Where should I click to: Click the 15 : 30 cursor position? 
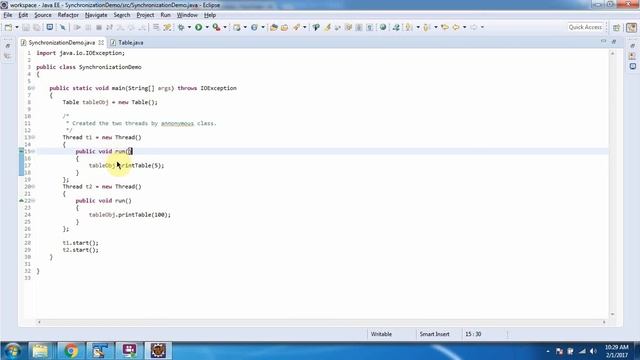pos(473,334)
